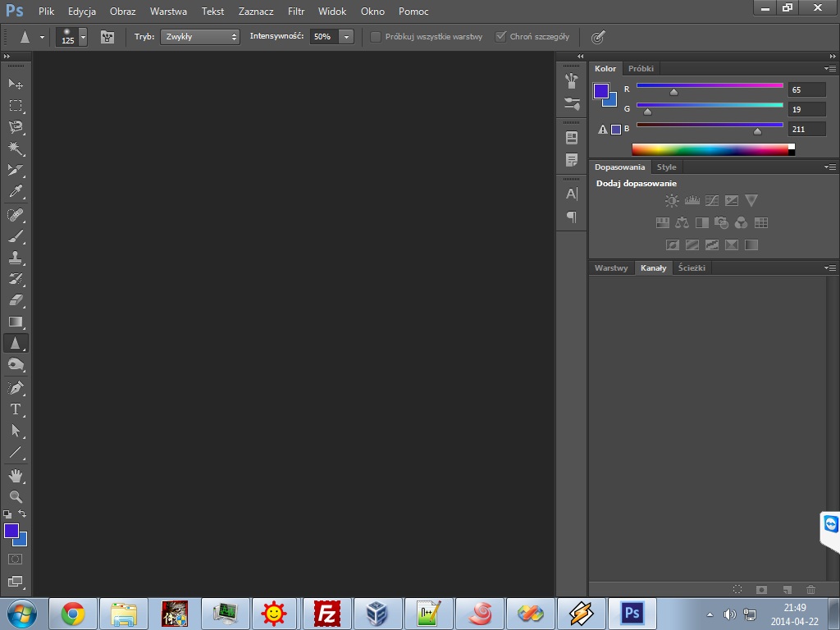Select the Sharpen tool in toolbox
Viewport: 840px width, 630px height.
(x=16, y=343)
